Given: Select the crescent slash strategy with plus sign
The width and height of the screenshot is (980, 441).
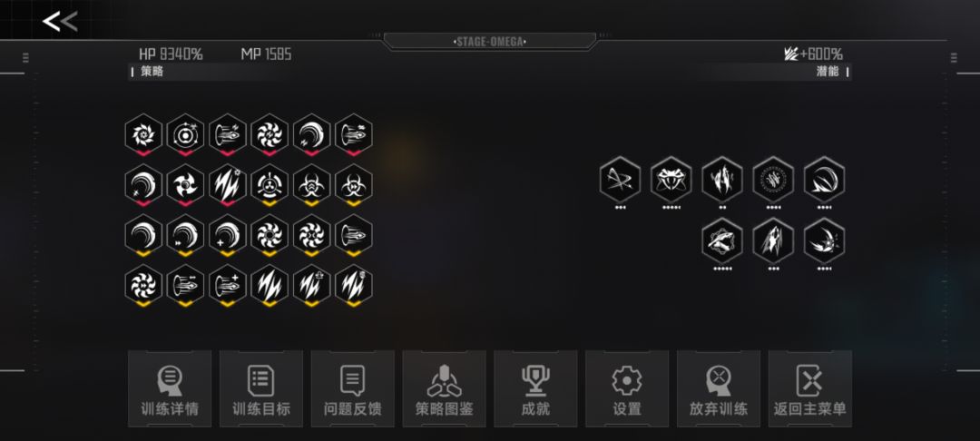Looking at the screenshot, I should click(x=228, y=235).
